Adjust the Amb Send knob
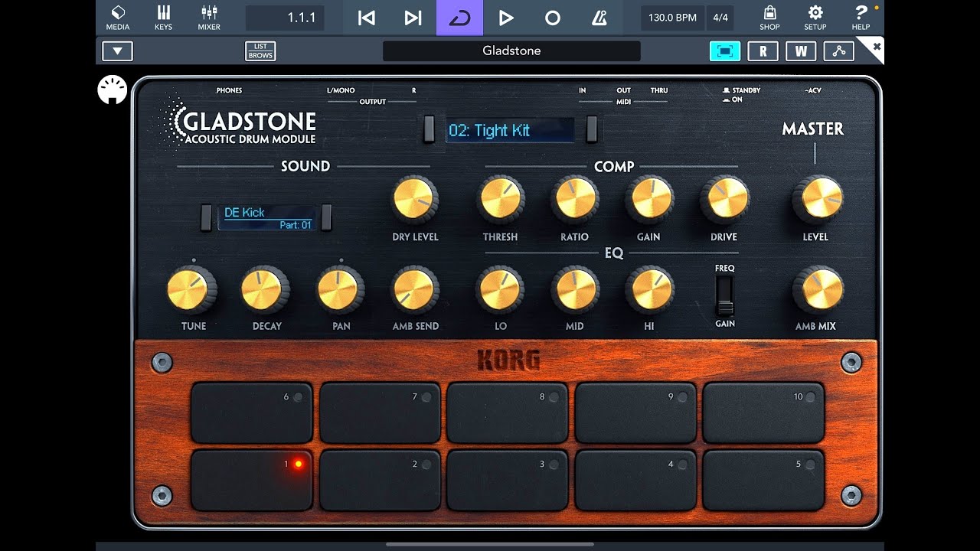The height and width of the screenshot is (551, 980). tap(415, 290)
